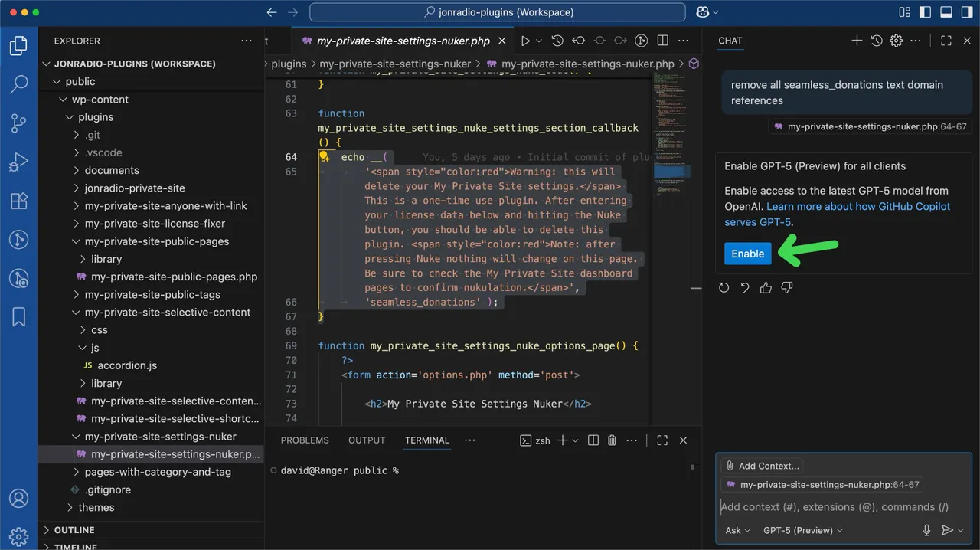Click the blue Enable button
Image resolution: width=980 pixels, height=550 pixels.
(x=748, y=254)
